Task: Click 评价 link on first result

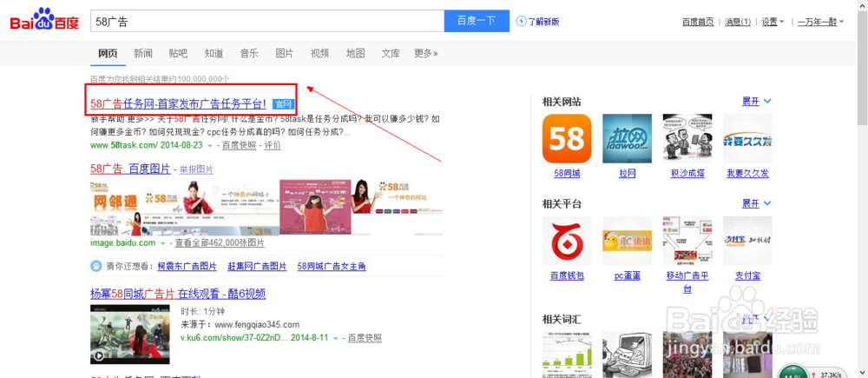Action: [x=273, y=145]
